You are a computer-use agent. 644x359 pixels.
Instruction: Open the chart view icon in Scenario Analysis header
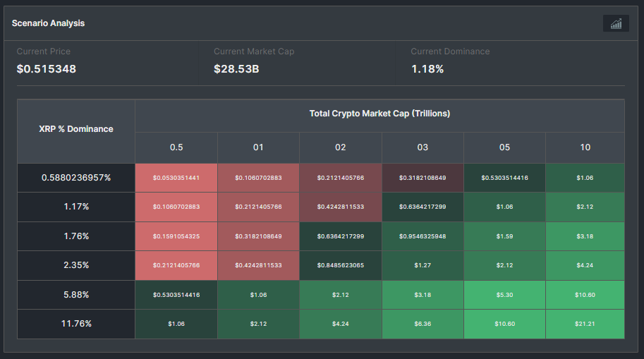pyautogui.click(x=616, y=23)
